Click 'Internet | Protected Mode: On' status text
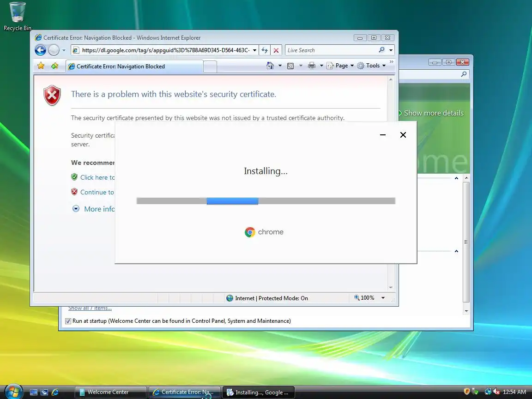Viewport: 532px width, 399px height. [272, 298]
